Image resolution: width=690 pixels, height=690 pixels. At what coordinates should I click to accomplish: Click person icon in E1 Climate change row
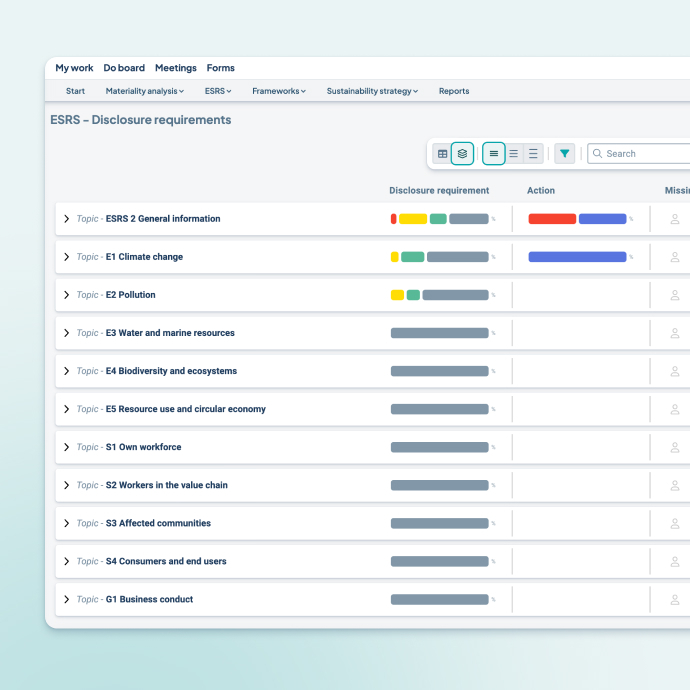[x=675, y=257]
